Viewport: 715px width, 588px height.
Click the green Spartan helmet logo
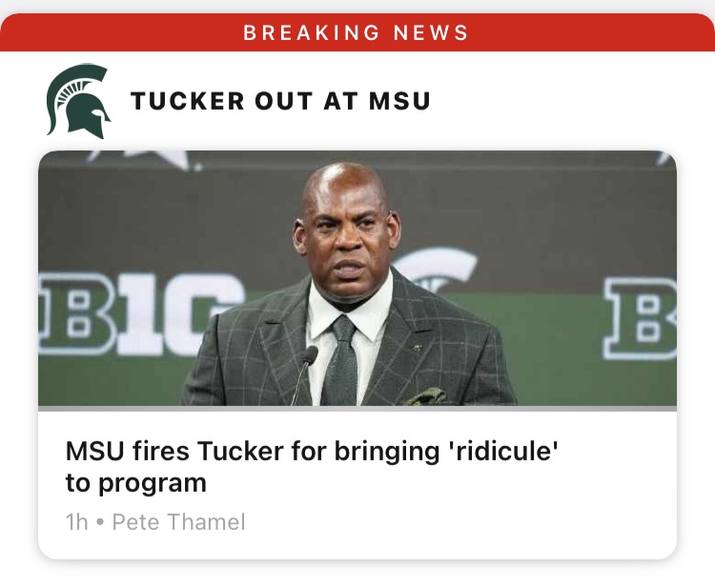[x=78, y=101]
